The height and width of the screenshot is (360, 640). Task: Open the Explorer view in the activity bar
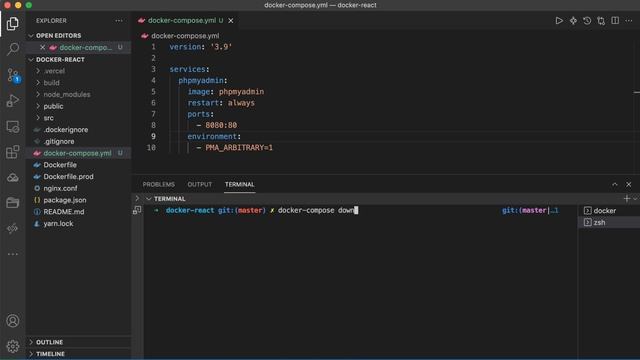coord(13,24)
